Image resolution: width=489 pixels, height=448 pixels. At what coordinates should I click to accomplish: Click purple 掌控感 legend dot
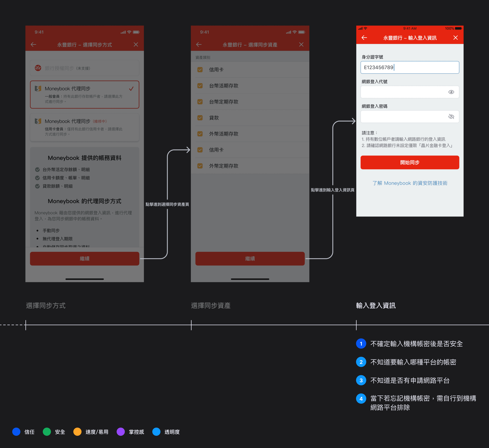point(121,432)
